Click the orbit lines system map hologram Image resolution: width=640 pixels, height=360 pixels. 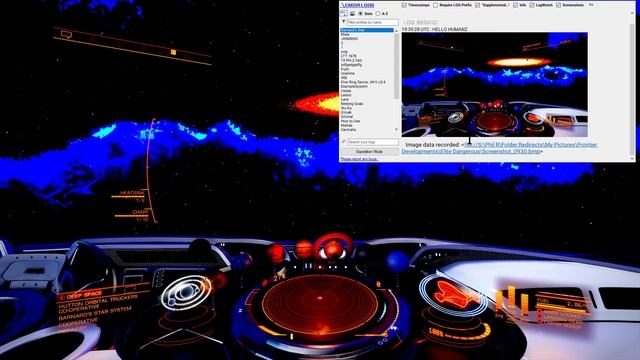coord(187,292)
